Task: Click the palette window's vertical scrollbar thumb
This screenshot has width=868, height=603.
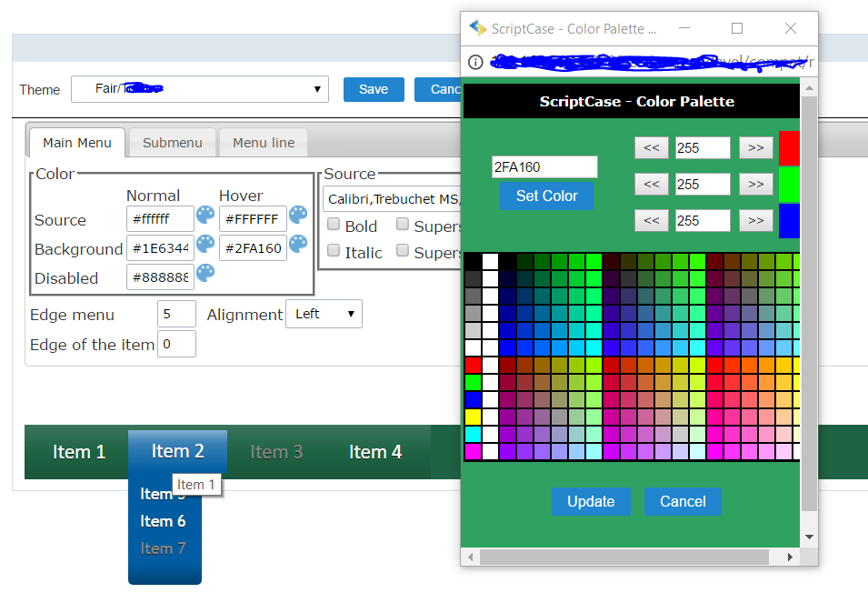Action: [x=809, y=304]
